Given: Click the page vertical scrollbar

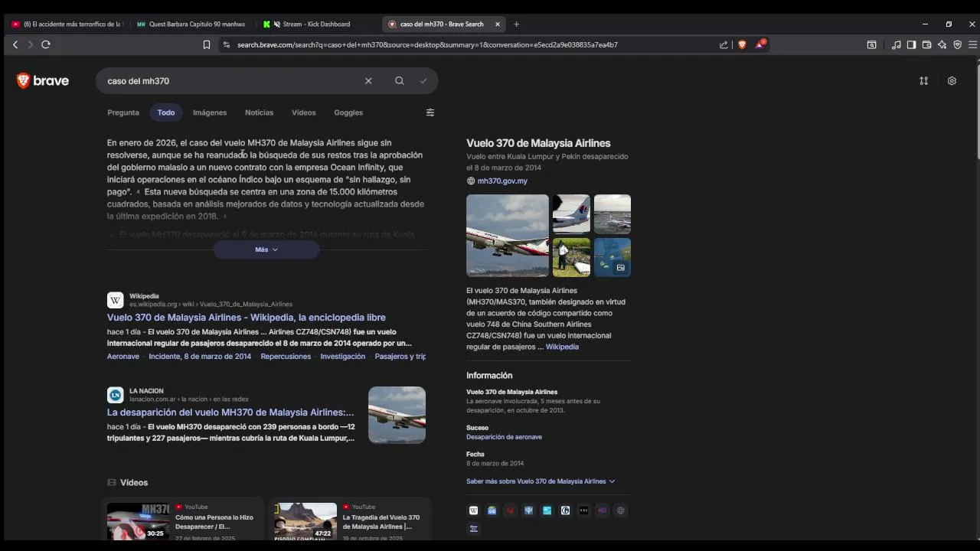Looking at the screenshot, I should (976, 111).
